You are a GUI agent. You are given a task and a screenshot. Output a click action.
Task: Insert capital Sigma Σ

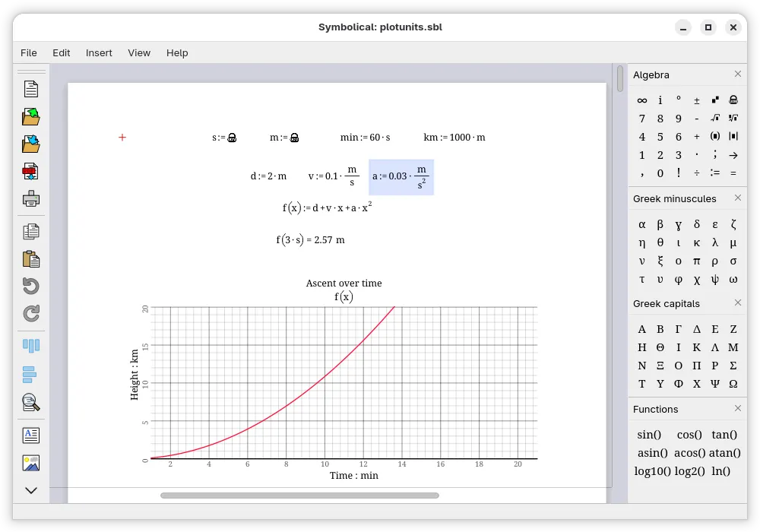(733, 366)
